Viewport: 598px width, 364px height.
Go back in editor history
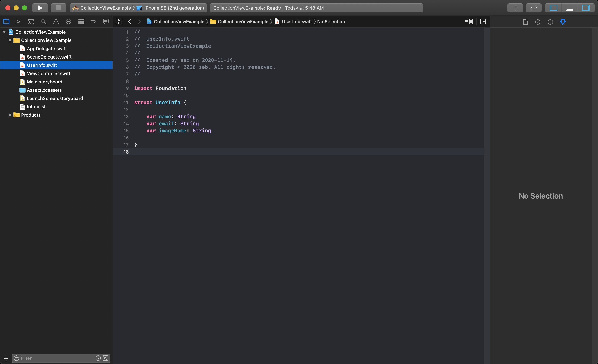pyautogui.click(x=130, y=22)
